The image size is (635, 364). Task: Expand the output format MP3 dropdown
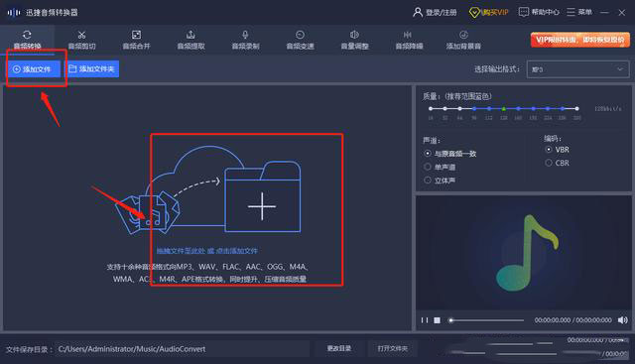[577, 69]
